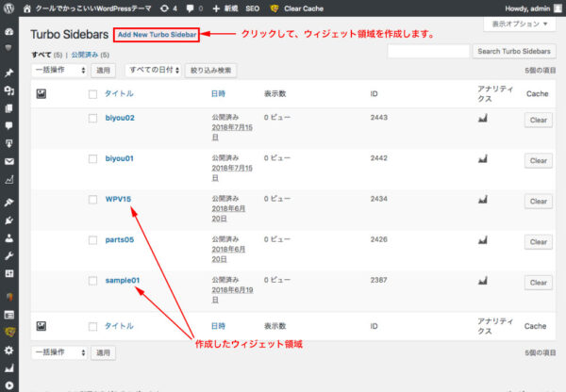The image size is (566, 392).
Task: Click the home icon beside the site name
Action: point(27,8)
